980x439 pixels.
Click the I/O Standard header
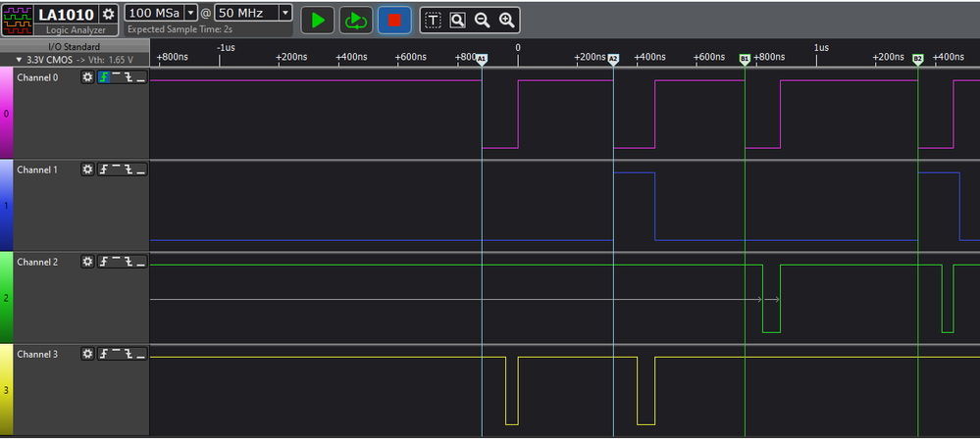click(75, 47)
